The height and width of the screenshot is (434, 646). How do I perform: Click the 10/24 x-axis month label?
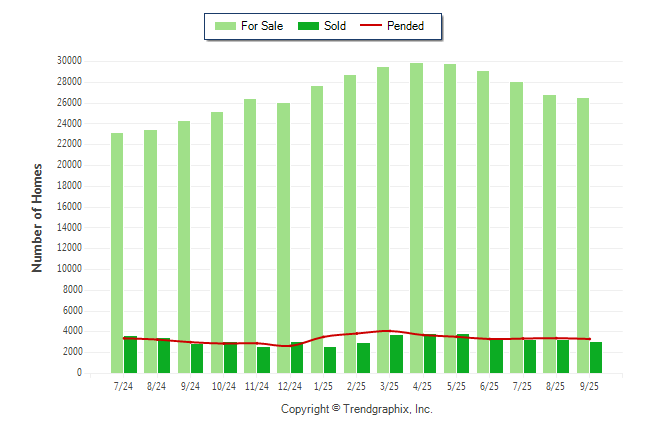[223, 386]
